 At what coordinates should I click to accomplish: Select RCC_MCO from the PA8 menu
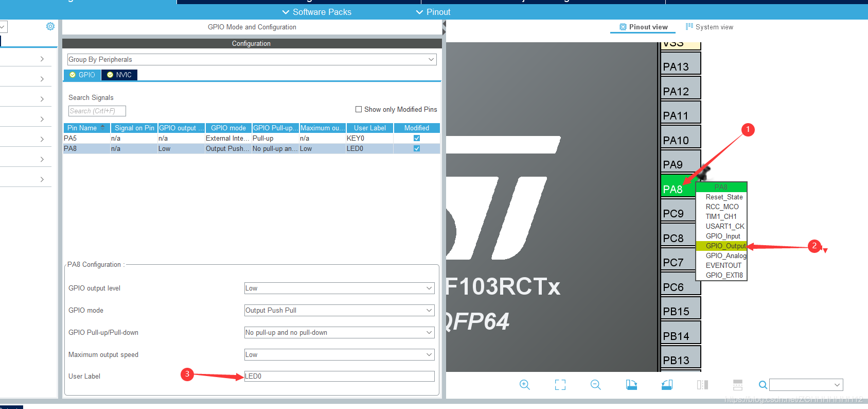click(x=722, y=207)
